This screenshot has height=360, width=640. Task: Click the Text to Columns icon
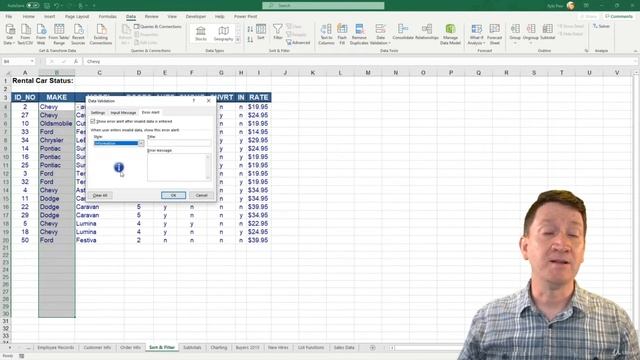coord(326,34)
